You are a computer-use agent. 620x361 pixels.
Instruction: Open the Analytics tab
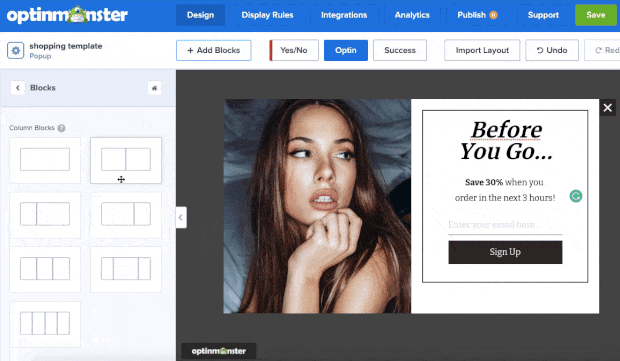412,15
